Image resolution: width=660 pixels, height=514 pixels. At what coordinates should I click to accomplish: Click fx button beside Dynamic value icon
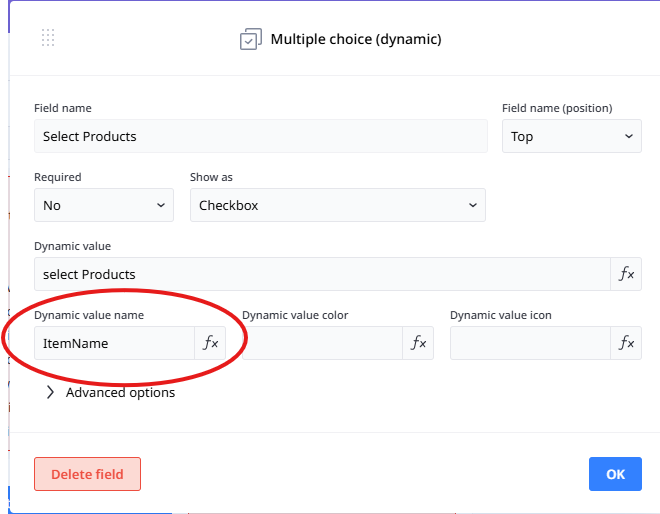(x=626, y=343)
